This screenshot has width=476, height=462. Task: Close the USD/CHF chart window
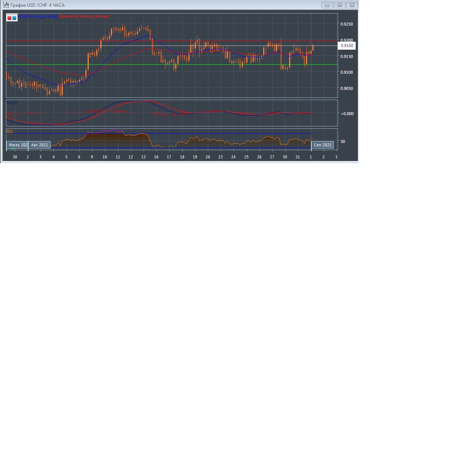[x=352, y=5]
